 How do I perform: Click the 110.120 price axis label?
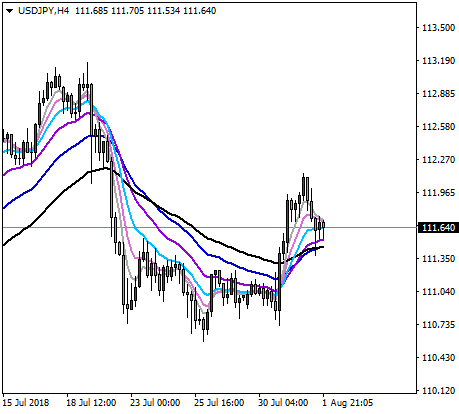pos(438,390)
